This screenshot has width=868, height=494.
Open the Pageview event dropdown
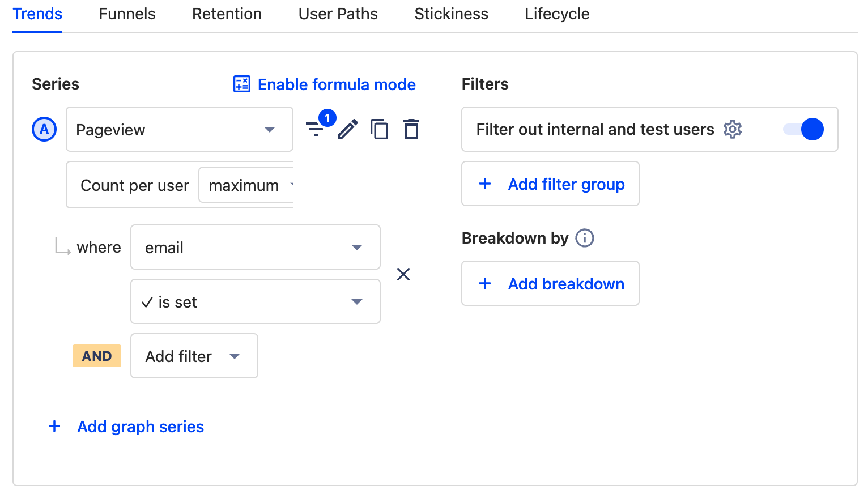tap(269, 129)
